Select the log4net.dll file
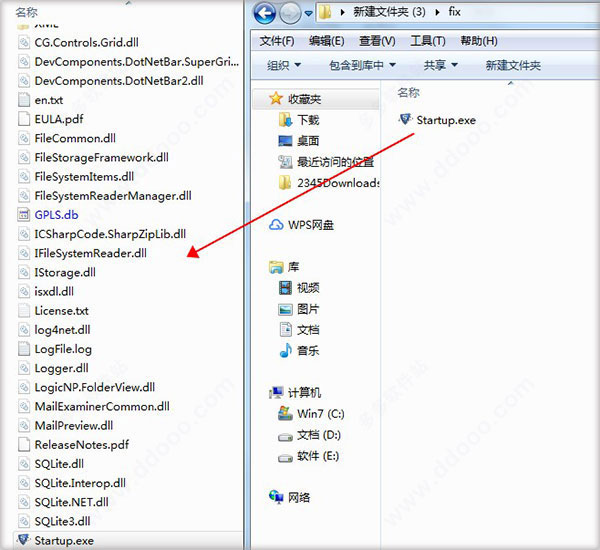Viewport: 600px width, 550px height. pyautogui.click(x=54, y=330)
